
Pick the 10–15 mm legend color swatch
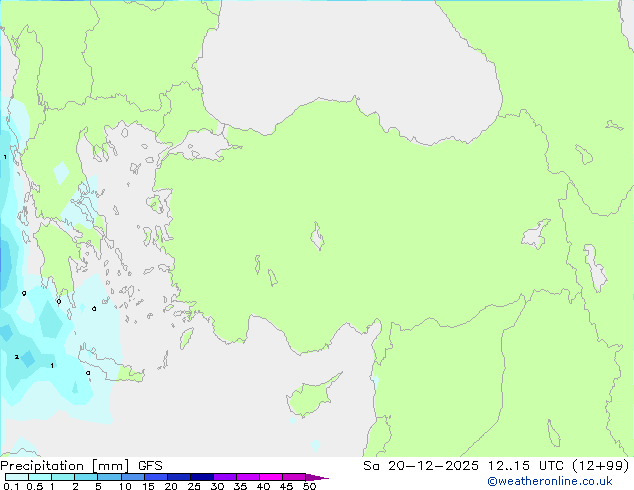[133, 477]
